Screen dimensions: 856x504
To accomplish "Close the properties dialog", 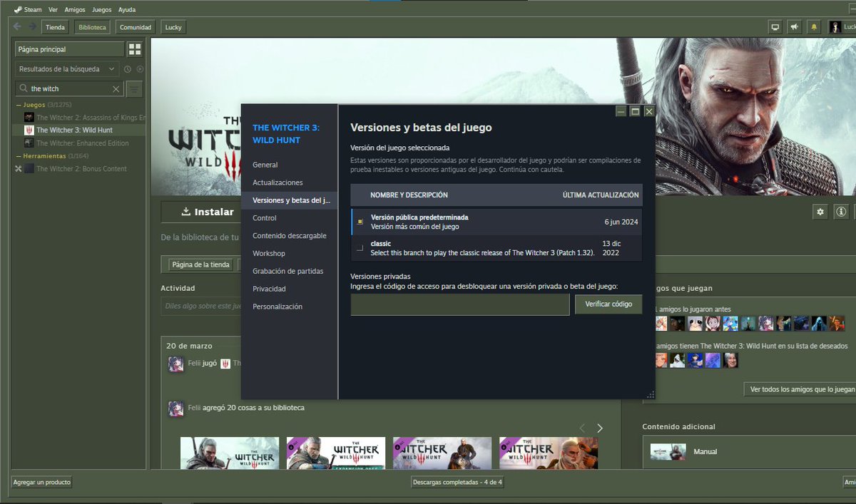I will click(649, 111).
